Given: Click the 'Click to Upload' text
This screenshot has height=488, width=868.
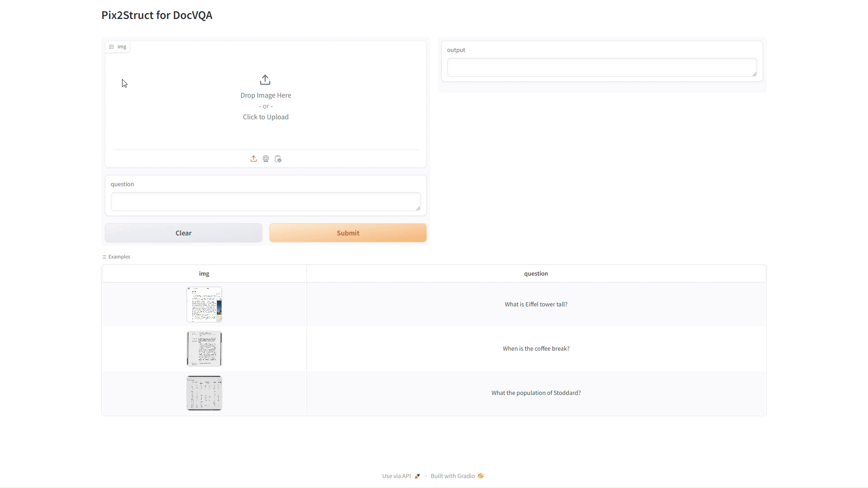Looking at the screenshot, I should coord(266,117).
